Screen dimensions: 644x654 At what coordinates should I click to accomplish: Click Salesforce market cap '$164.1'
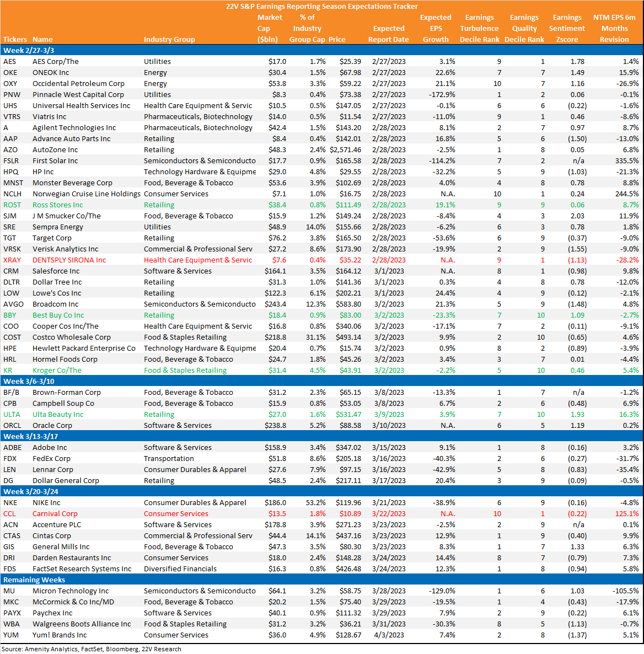point(275,271)
